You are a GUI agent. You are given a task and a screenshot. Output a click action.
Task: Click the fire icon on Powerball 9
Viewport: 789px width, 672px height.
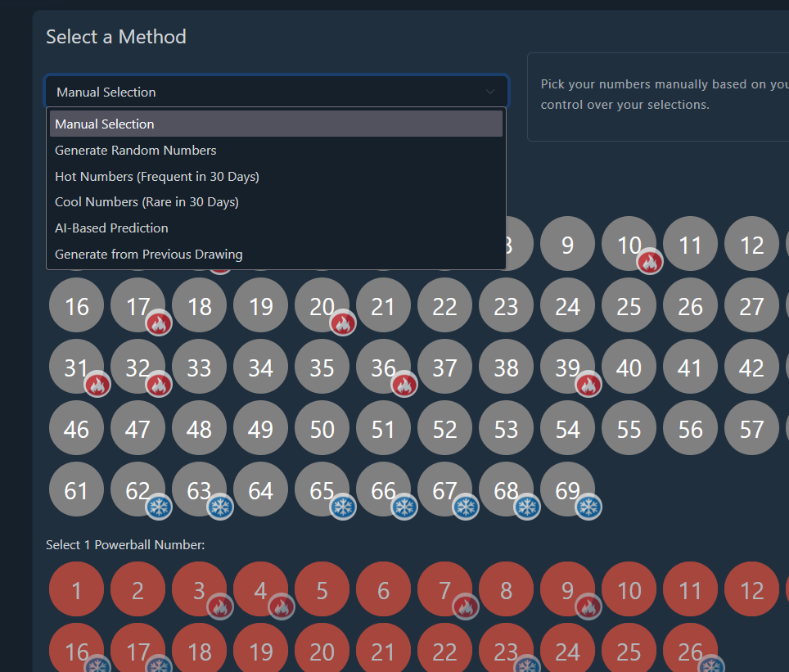[588, 607]
